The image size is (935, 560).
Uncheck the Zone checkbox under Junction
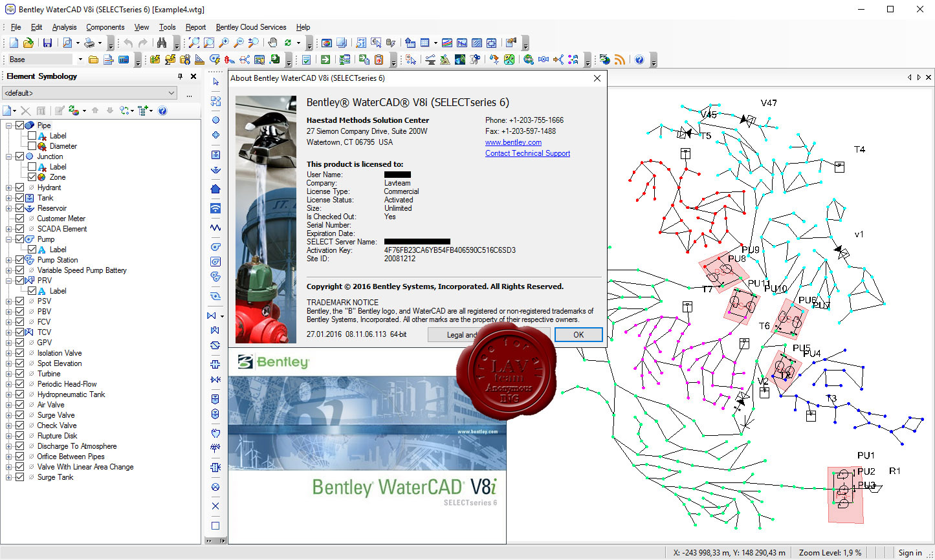32,177
